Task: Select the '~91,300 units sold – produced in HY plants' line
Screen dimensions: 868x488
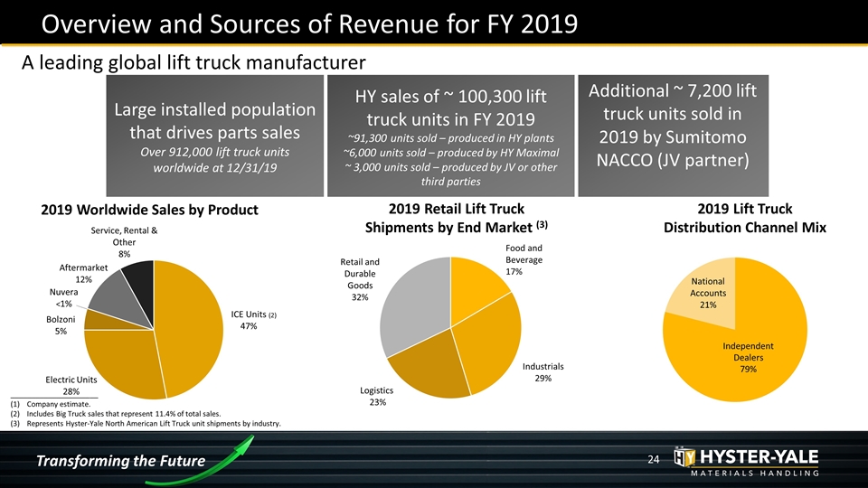Action: pyautogui.click(x=450, y=138)
